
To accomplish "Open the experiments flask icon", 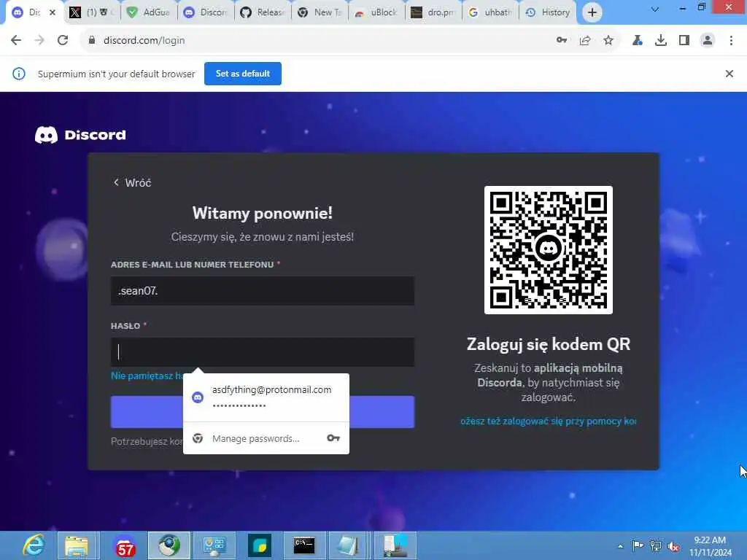I will click(x=637, y=41).
